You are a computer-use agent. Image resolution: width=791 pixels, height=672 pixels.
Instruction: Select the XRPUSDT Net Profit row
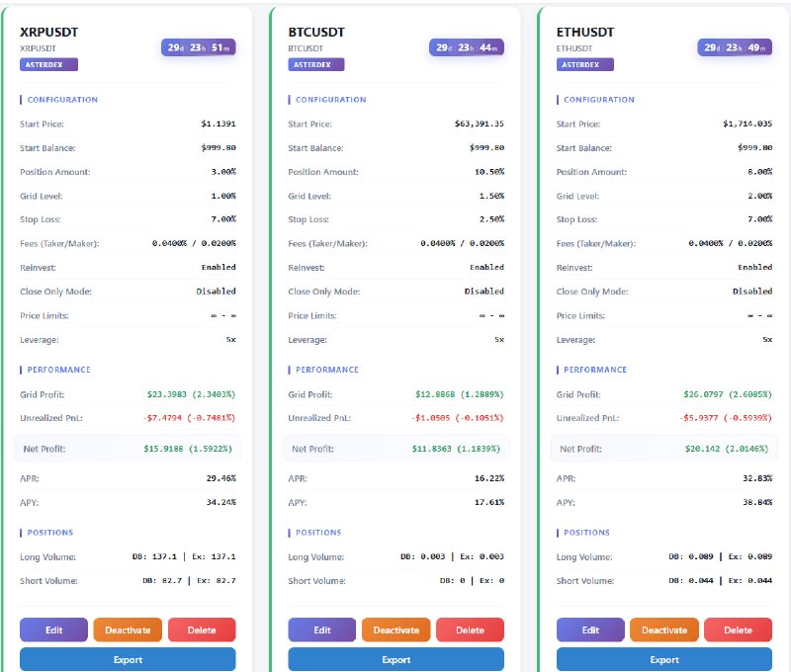point(128,449)
